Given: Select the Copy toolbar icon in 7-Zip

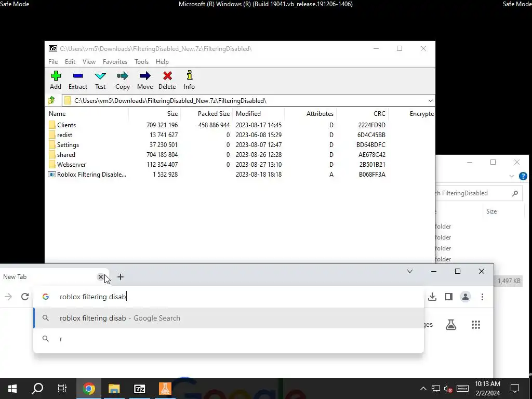Looking at the screenshot, I should [x=123, y=80].
